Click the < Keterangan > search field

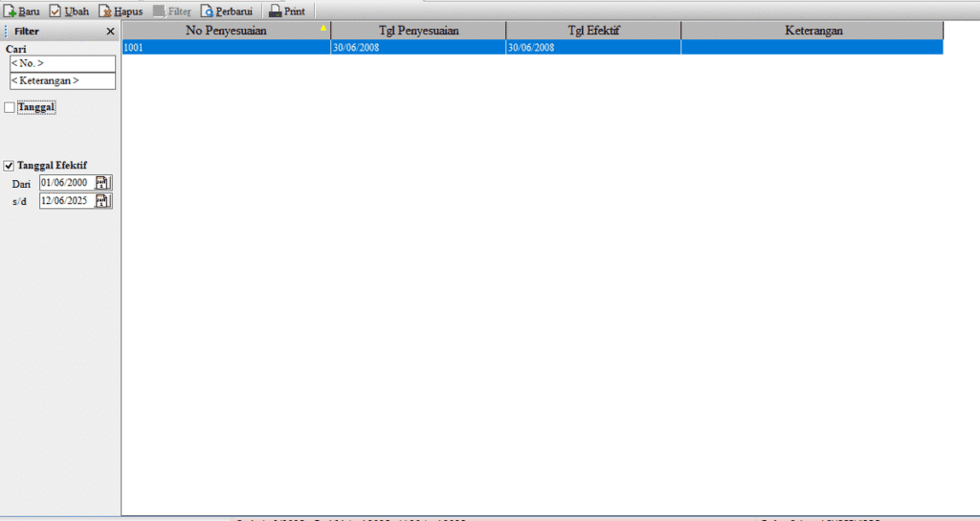click(61, 81)
